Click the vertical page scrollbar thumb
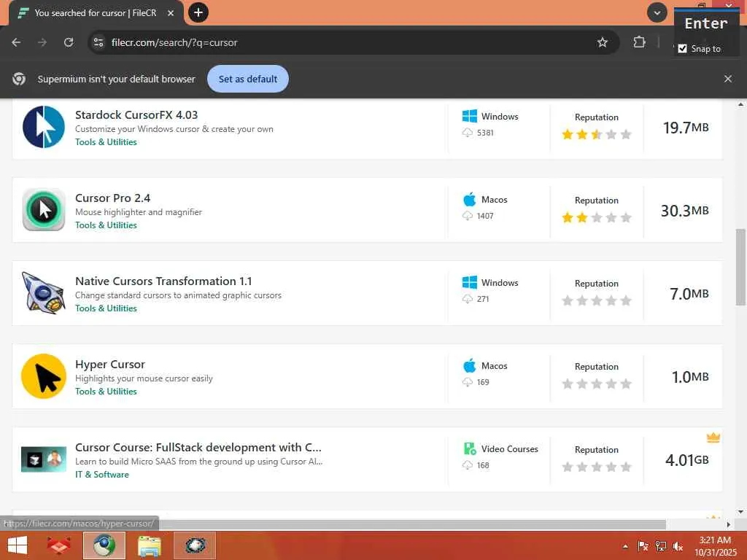Viewport: 747px width, 560px height. click(740, 267)
